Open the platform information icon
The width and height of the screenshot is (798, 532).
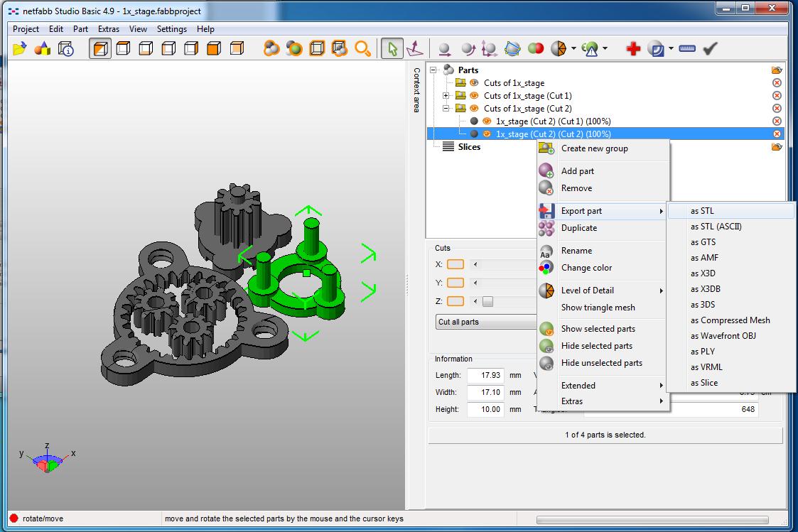[x=66, y=49]
